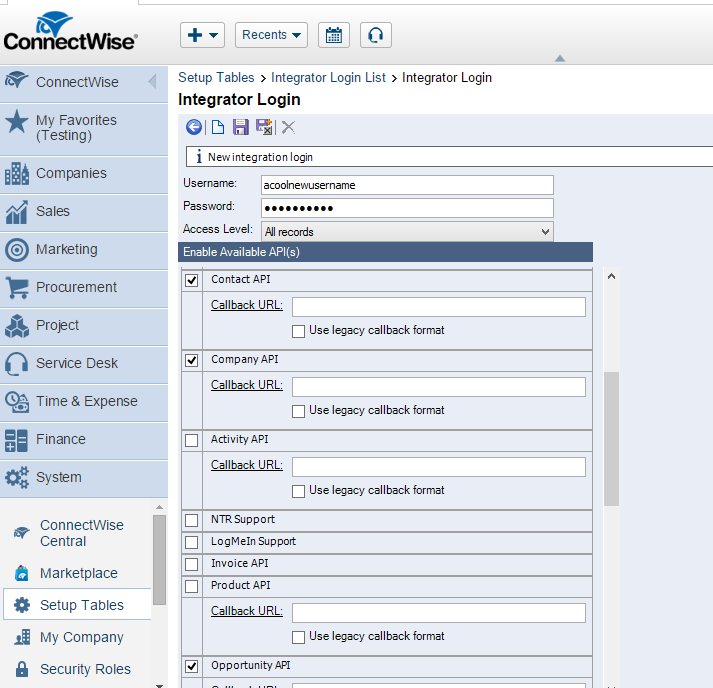Click the ConnectWise Central icon
Viewport: 713px width, 688px height.
click(21, 532)
